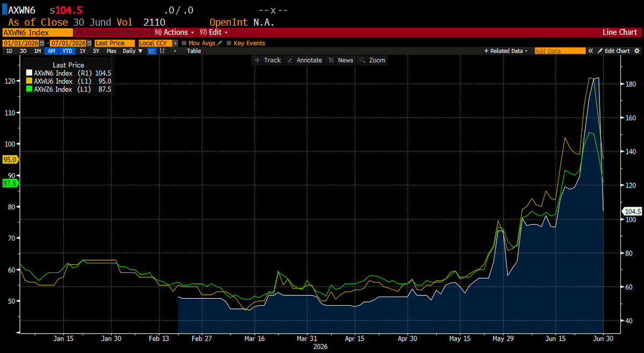Open the News overlay tool

(341, 60)
